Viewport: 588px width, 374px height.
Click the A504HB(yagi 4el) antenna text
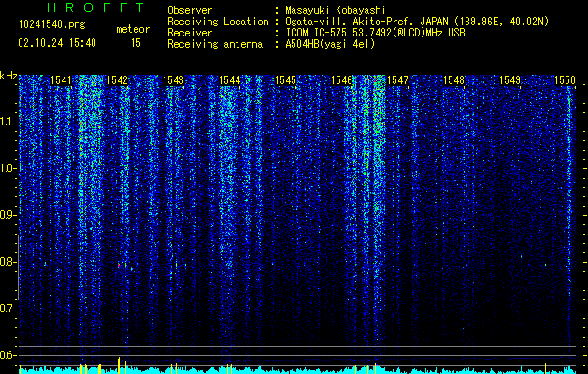pyautogui.click(x=330, y=44)
